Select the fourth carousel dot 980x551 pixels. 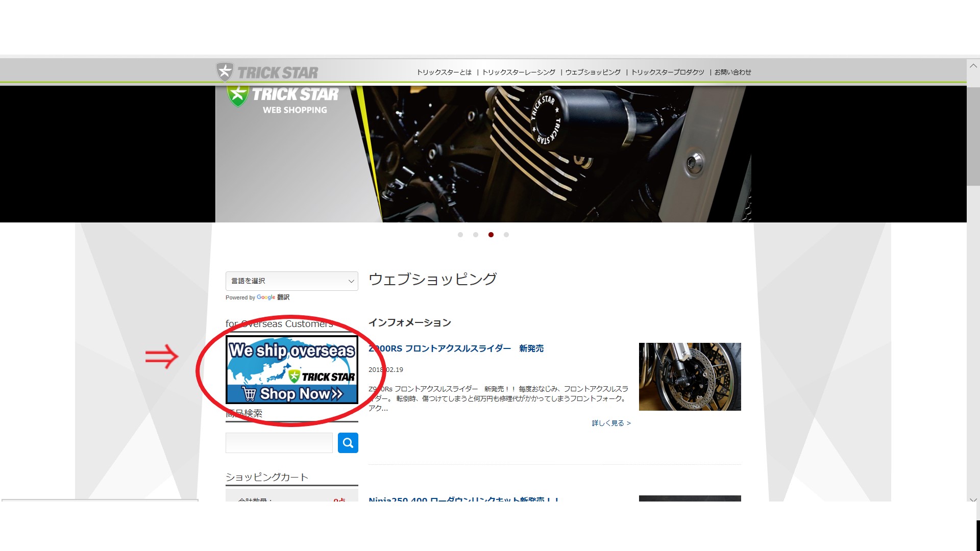(506, 235)
